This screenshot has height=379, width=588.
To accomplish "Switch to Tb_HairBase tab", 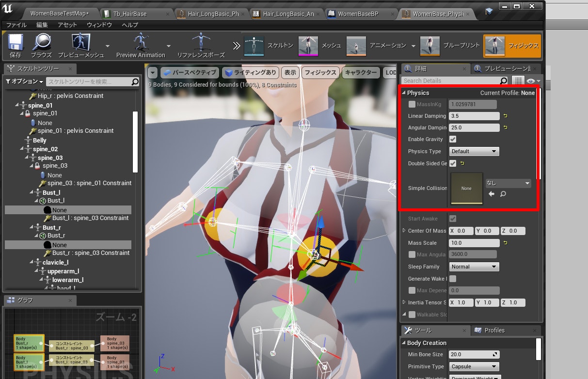I will [136, 14].
